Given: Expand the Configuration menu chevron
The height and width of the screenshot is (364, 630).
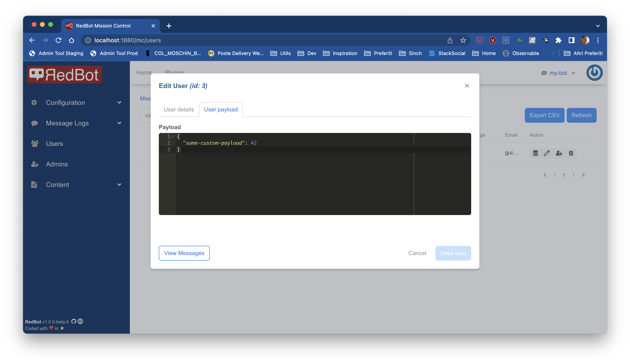Looking at the screenshot, I should click(119, 102).
